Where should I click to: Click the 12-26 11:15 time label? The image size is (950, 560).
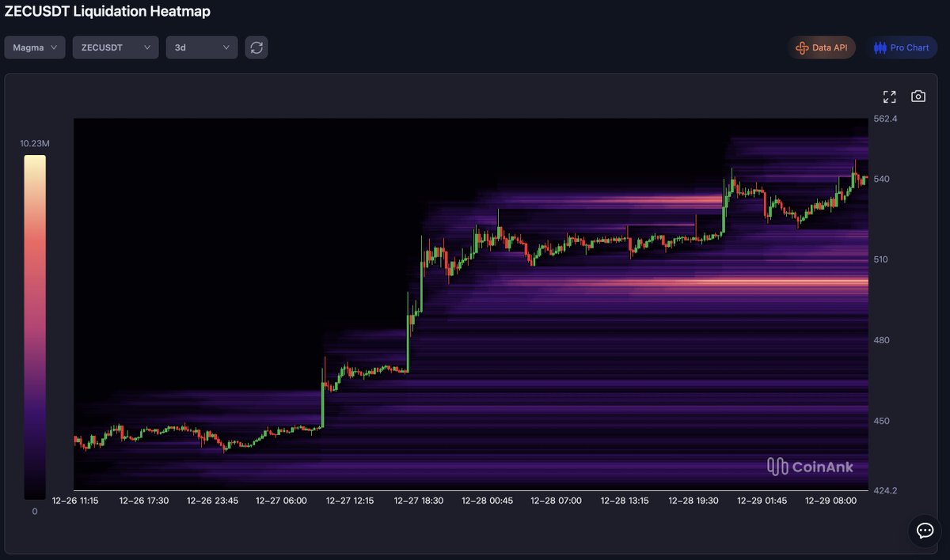point(75,501)
